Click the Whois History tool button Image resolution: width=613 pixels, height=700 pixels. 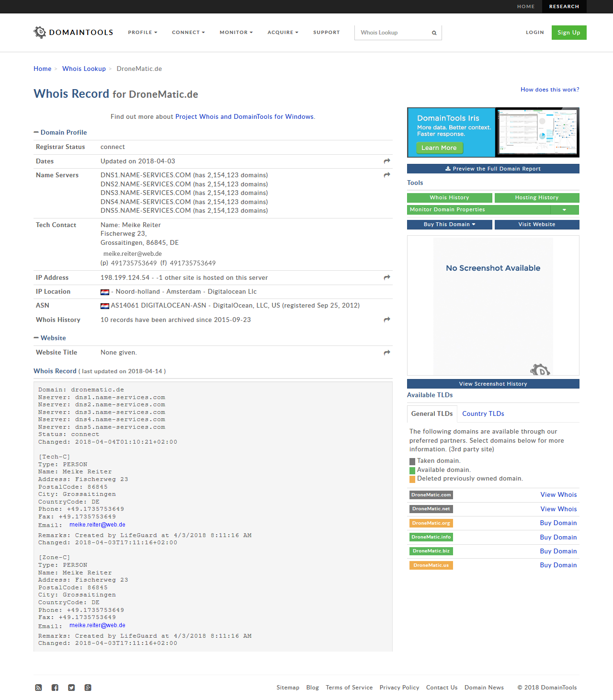click(x=450, y=198)
